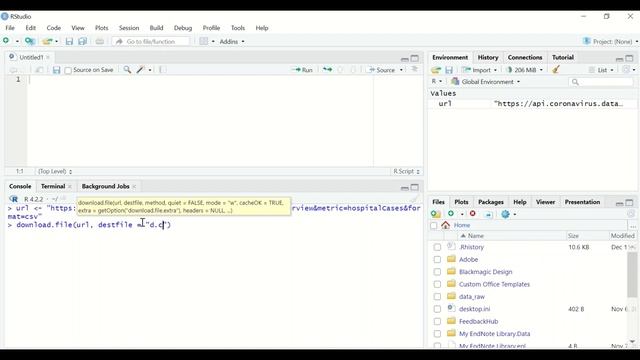Open the data_raw folder
Screen dimensions: 640x360
click(x=472, y=296)
